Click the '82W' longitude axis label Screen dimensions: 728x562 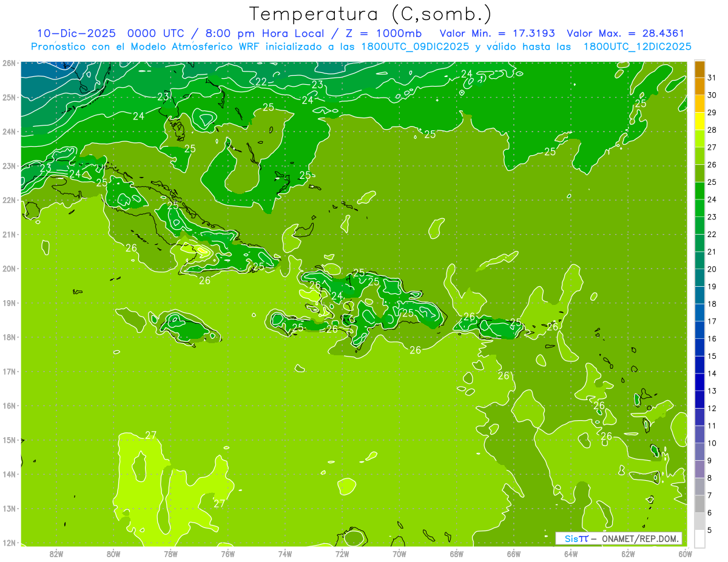coord(56,554)
